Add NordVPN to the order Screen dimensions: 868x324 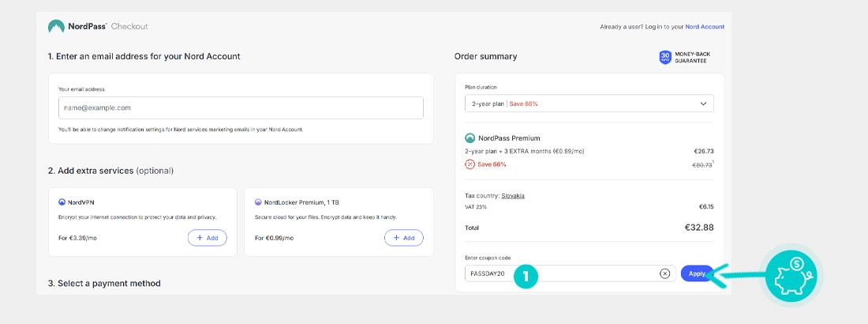pos(207,238)
